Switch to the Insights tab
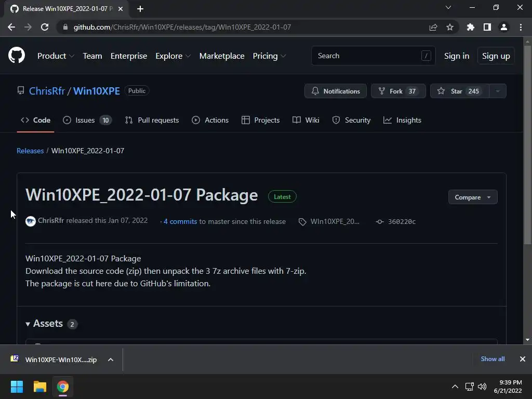 click(x=403, y=120)
